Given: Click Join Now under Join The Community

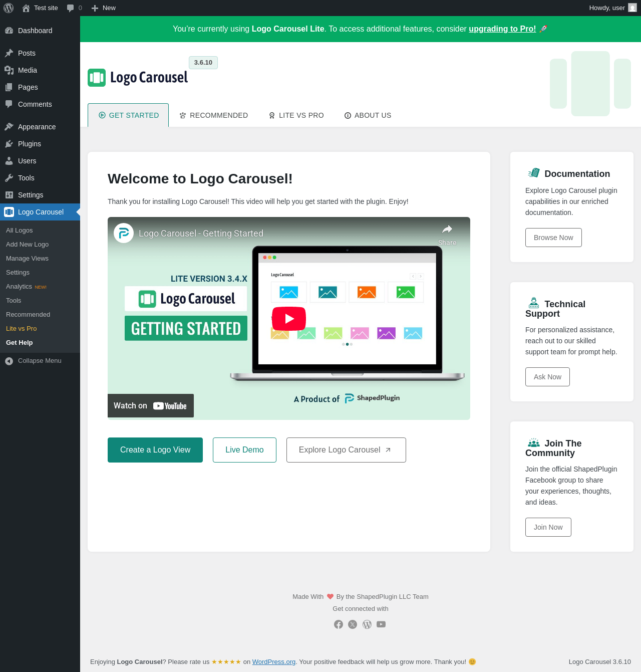Looking at the screenshot, I should click(548, 527).
